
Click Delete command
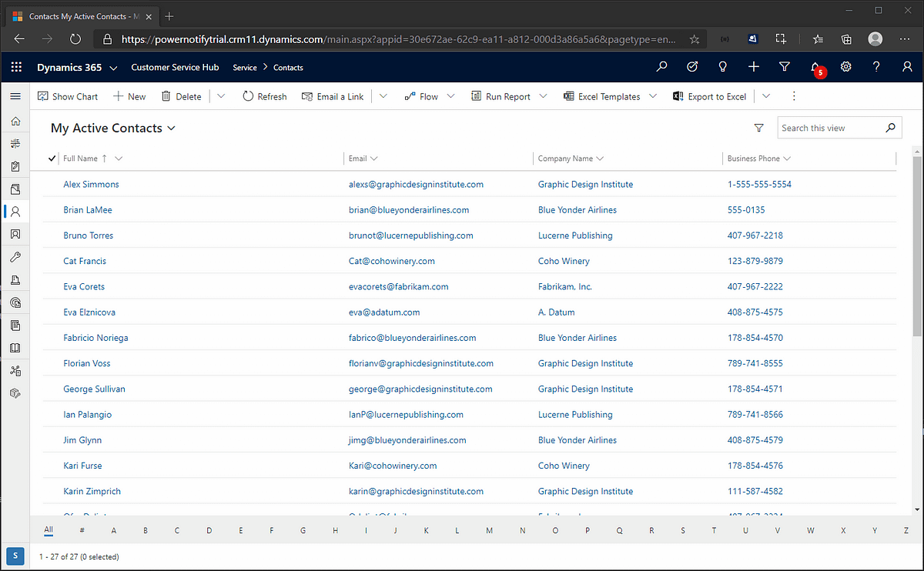coord(181,96)
